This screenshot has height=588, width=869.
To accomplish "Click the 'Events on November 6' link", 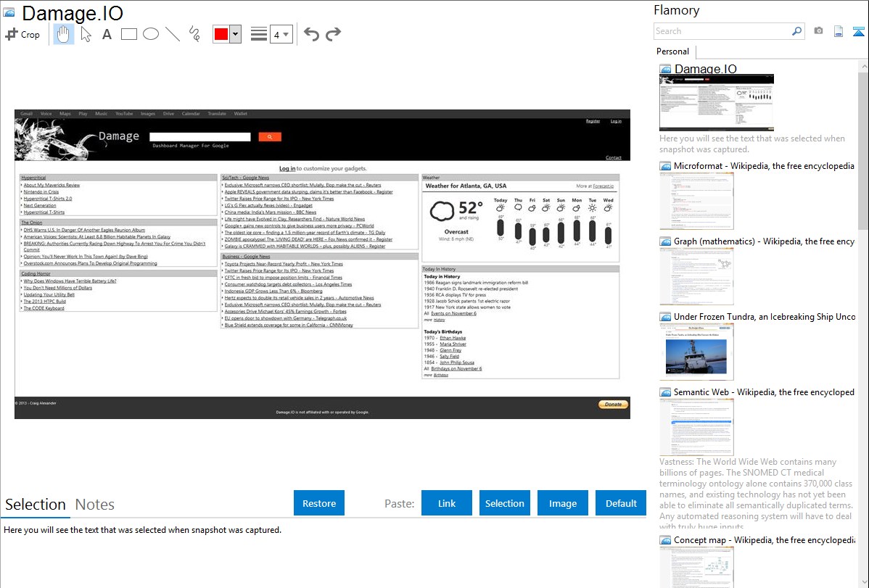I will click(453, 313).
